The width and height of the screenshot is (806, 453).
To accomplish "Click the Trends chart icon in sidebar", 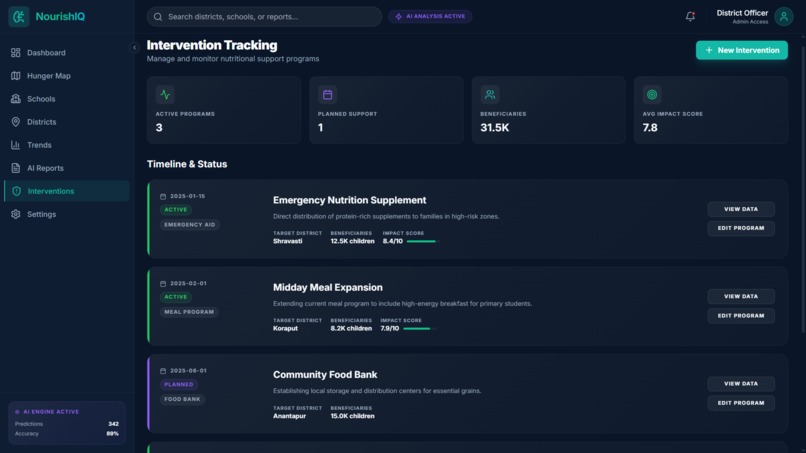I will coord(15,145).
